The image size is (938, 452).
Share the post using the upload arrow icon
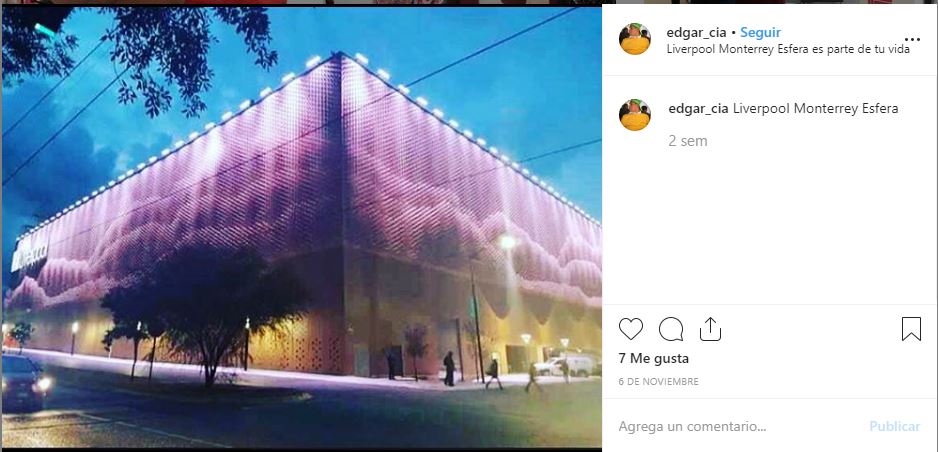pos(710,329)
